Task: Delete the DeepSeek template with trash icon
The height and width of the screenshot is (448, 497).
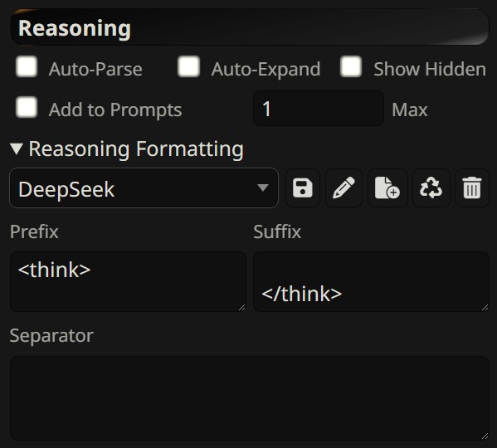Action: coord(472,188)
